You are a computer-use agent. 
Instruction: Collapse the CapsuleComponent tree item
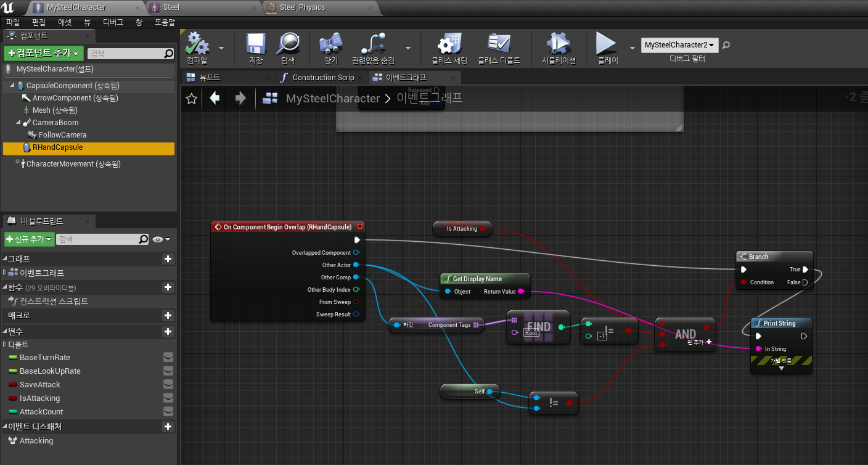coord(12,86)
